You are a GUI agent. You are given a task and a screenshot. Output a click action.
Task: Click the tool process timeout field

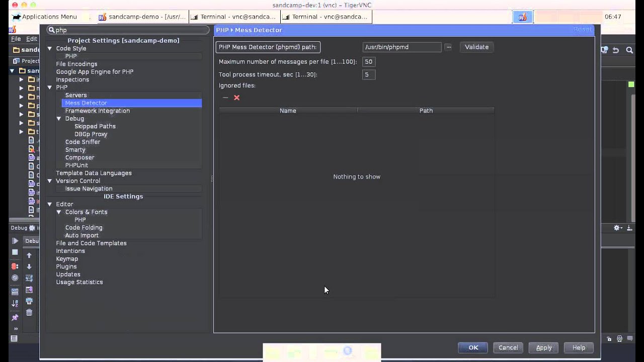[369, 74]
